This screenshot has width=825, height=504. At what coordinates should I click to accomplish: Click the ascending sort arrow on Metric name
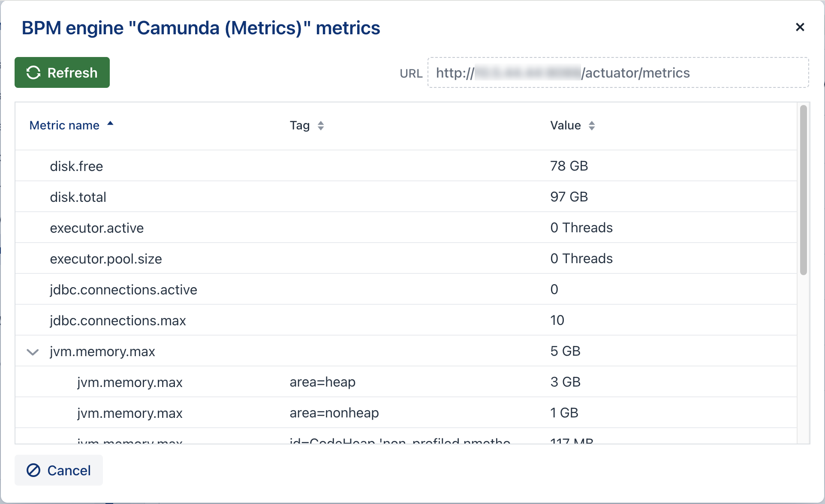click(110, 124)
